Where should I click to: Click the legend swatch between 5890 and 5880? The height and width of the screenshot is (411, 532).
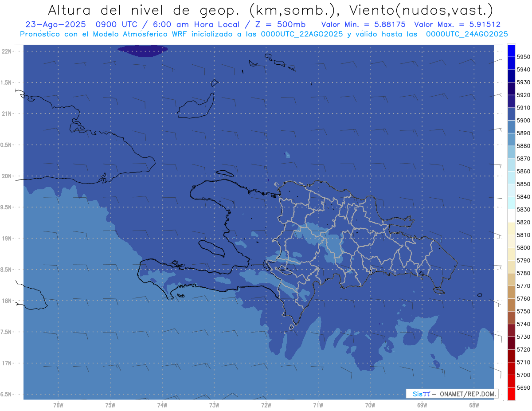coord(511,139)
